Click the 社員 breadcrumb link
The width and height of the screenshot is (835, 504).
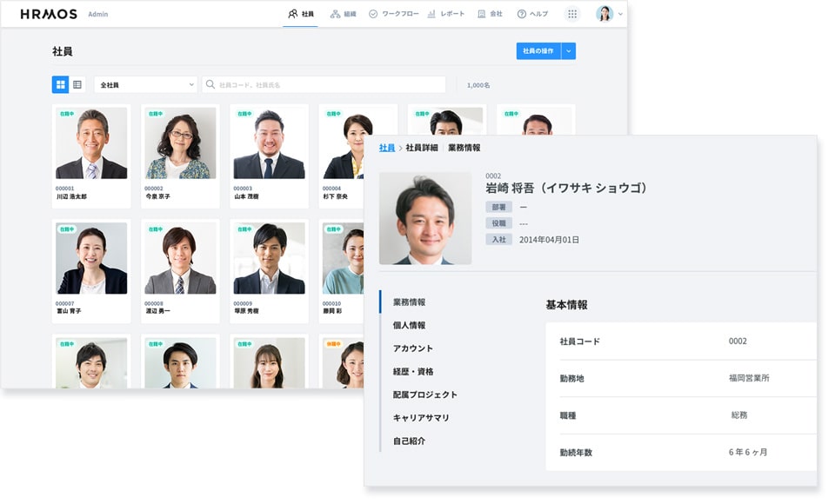[385, 147]
